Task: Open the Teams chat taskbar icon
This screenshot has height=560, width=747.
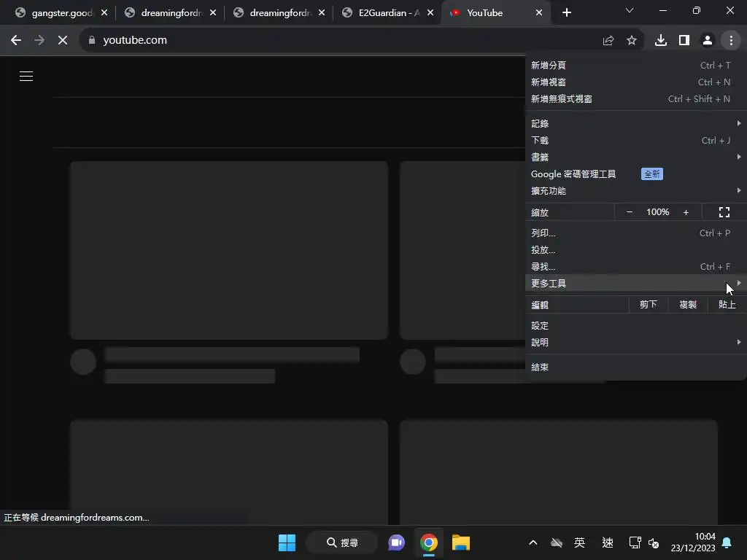Action: click(396, 542)
